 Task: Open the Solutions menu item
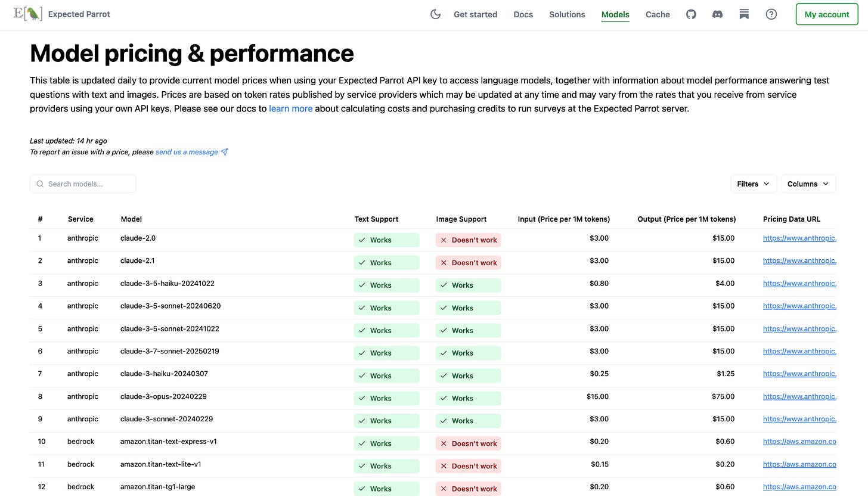pyautogui.click(x=567, y=14)
